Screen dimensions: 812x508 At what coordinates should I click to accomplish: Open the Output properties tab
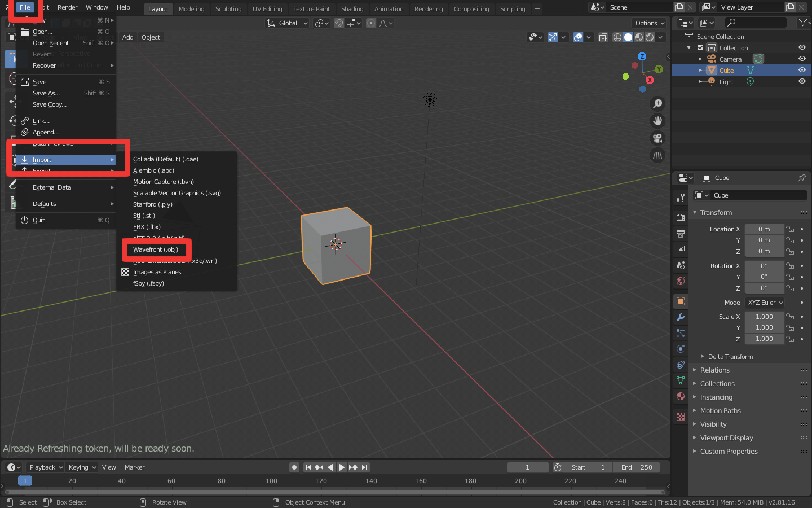tap(681, 233)
